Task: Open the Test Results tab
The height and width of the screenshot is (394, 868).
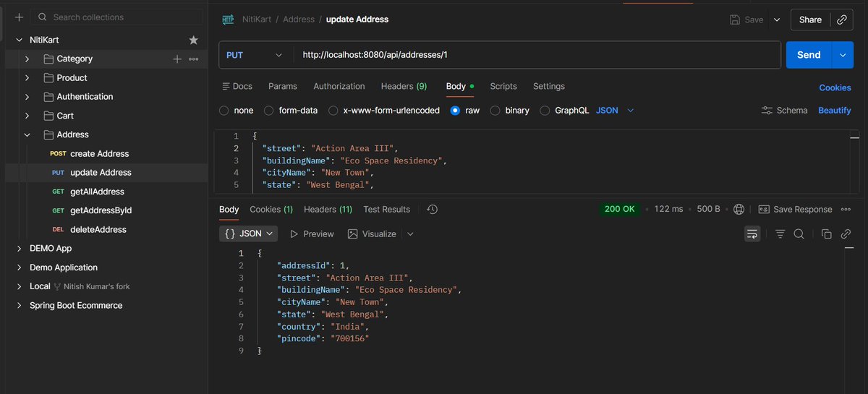Action: pyautogui.click(x=387, y=210)
